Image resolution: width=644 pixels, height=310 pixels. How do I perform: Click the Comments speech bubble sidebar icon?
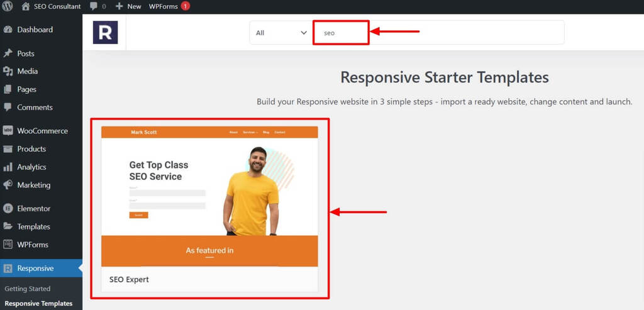pos(8,107)
